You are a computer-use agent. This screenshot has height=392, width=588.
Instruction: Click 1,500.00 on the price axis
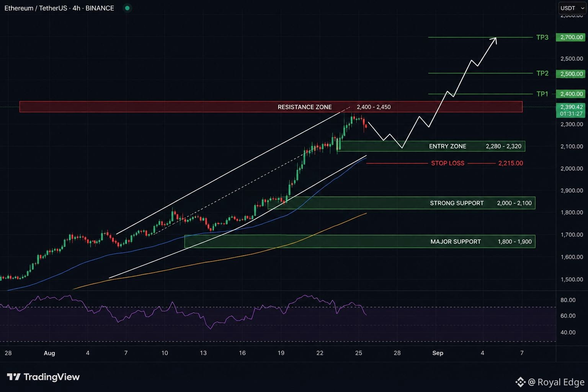[x=572, y=279]
